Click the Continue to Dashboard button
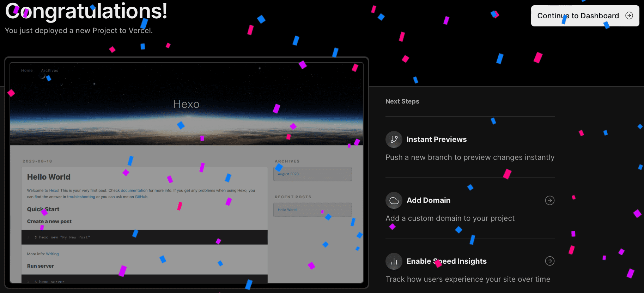This screenshot has height=293, width=644. point(585,16)
